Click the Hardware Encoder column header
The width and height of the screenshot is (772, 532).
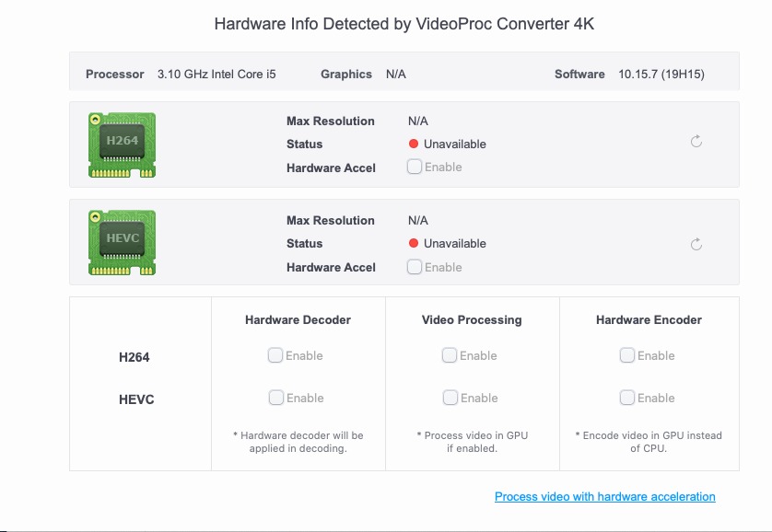coord(649,320)
